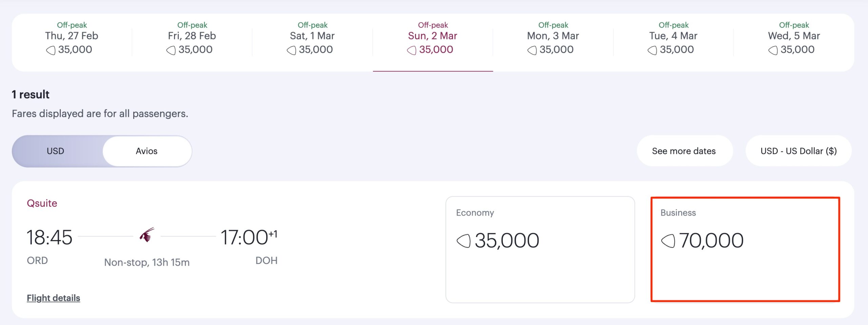Click the Avios icon in Economy fare
This screenshot has height=325, width=868.
[x=463, y=241]
